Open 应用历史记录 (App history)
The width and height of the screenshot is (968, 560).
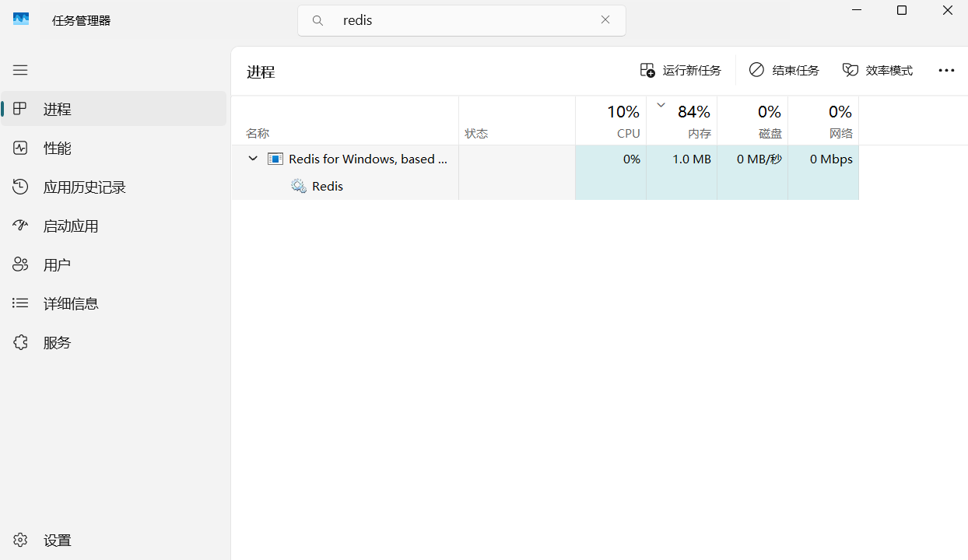pyautogui.click(x=114, y=187)
